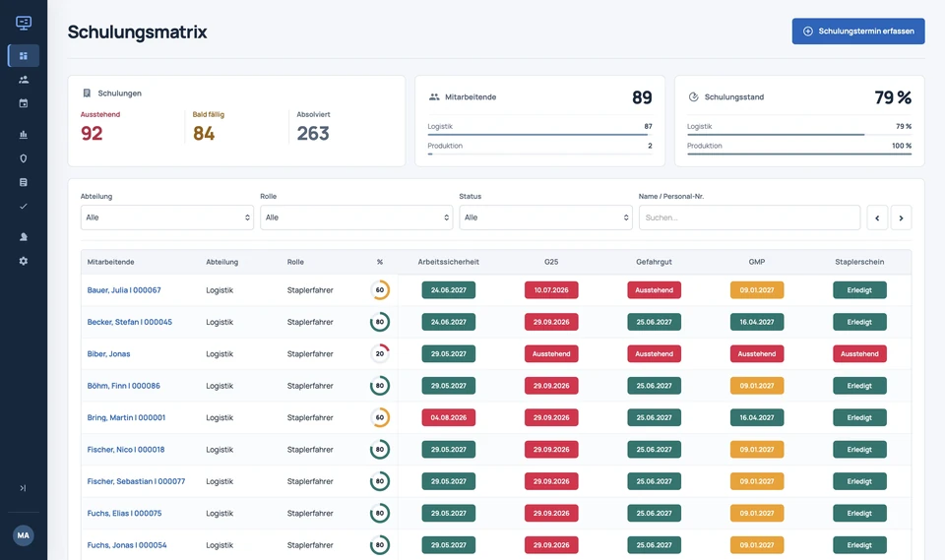This screenshot has width=945, height=560.
Task: Click the Schulungen card book icon
Action: (x=87, y=93)
